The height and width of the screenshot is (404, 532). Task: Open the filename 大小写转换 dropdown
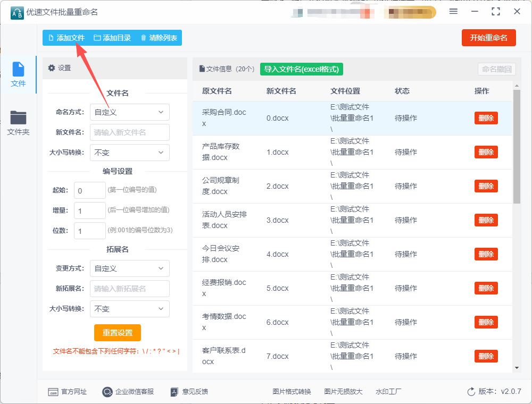pos(129,153)
